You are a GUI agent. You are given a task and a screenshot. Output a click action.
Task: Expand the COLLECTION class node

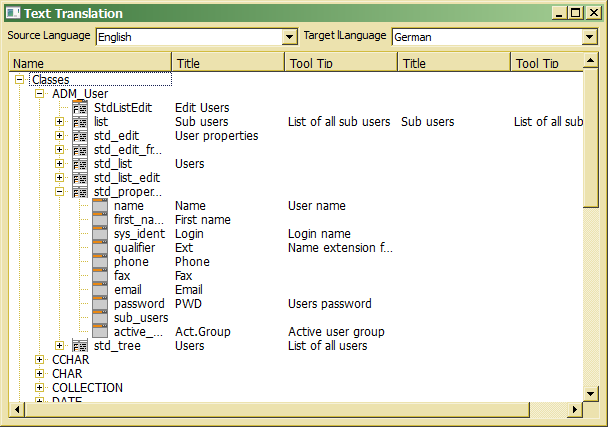40,388
